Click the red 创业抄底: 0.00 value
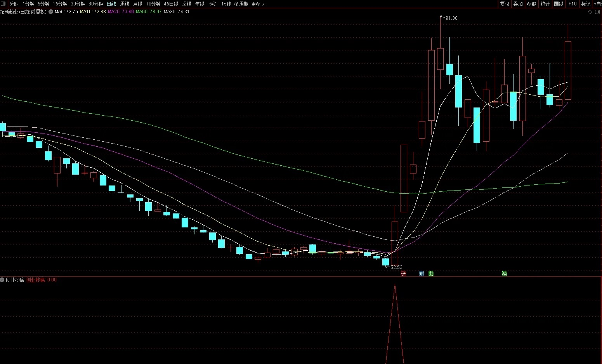The height and width of the screenshot is (364, 602). pyautogui.click(x=42, y=280)
